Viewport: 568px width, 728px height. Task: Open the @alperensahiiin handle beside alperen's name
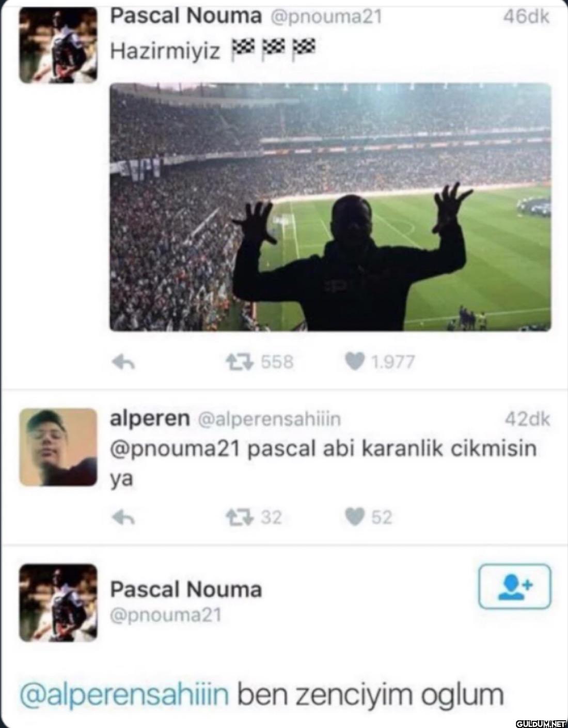269,419
